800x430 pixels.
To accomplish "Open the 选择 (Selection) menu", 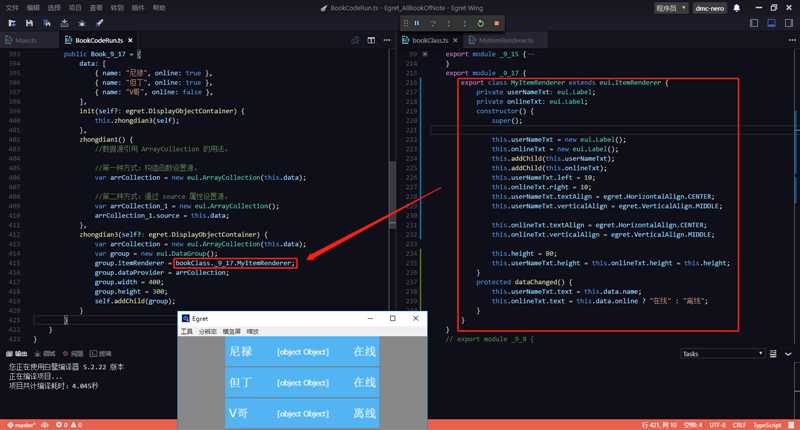I will (x=54, y=8).
